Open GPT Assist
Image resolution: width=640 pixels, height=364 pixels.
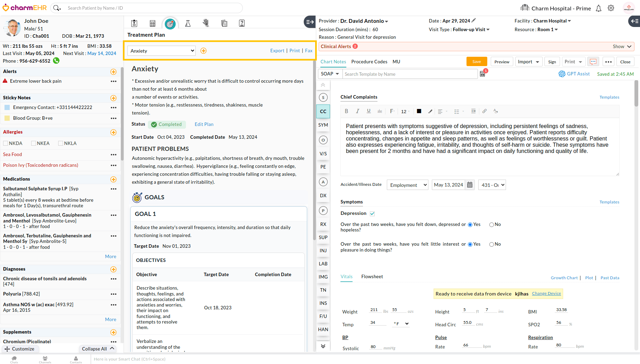coord(574,74)
